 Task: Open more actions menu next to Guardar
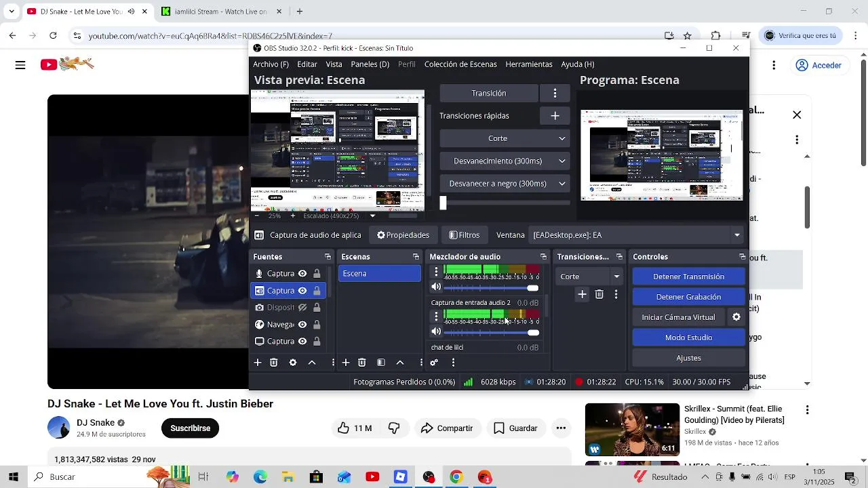tap(561, 428)
